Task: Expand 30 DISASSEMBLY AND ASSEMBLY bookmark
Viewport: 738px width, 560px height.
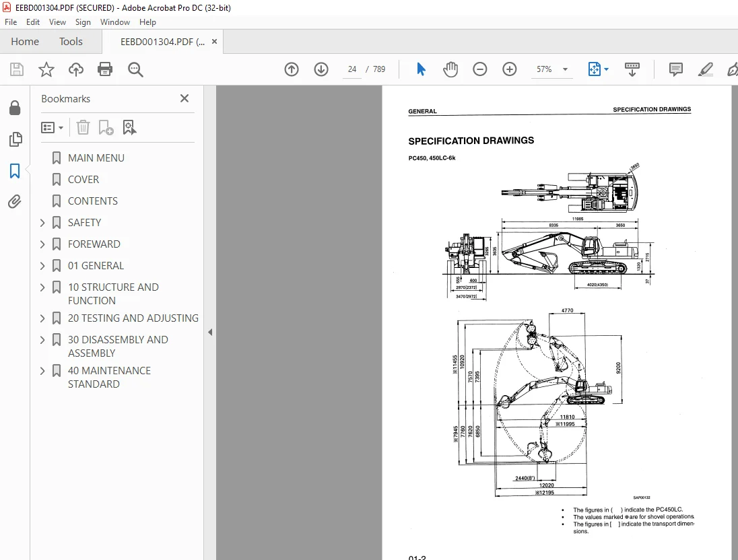Action: click(x=42, y=340)
